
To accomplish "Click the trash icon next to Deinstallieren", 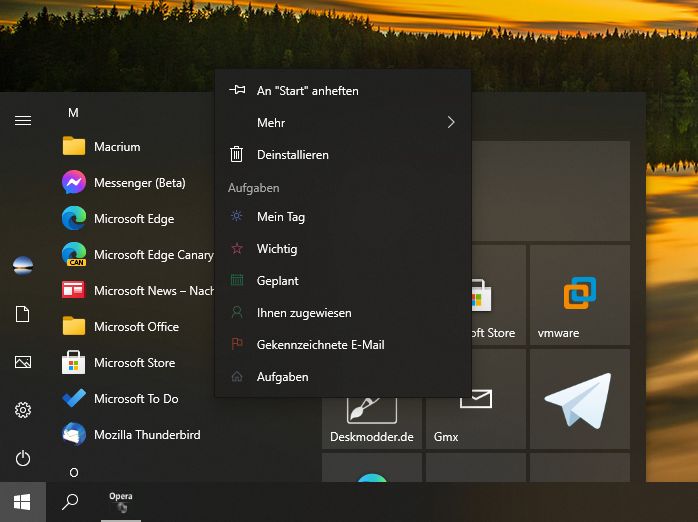I will click(x=236, y=154).
